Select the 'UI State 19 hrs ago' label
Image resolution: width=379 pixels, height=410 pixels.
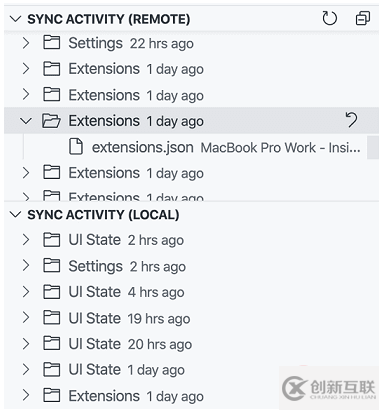pyautogui.click(x=129, y=318)
